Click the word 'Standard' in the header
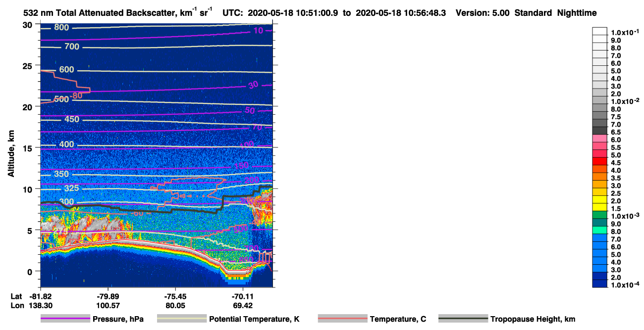644x330 pixels. pyautogui.click(x=533, y=13)
